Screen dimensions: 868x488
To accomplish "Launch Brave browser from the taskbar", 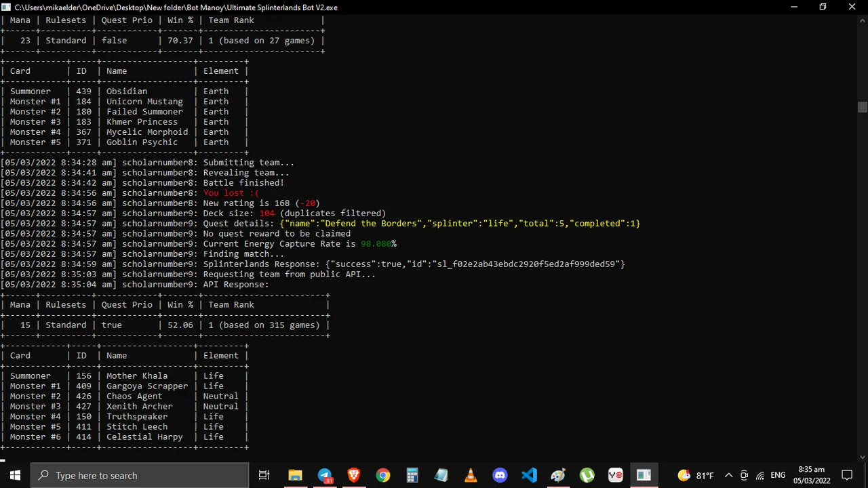I will point(354,475).
